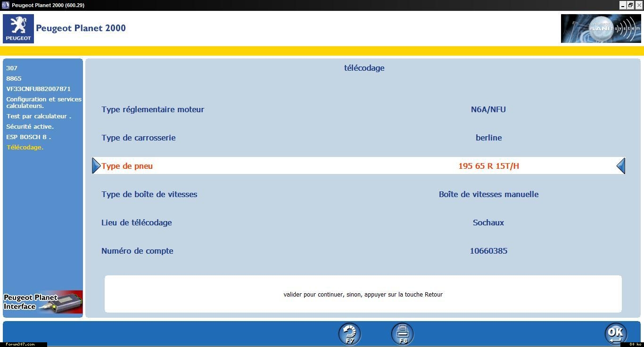Click the account number 10660385
644x347 pixels.
488,251
